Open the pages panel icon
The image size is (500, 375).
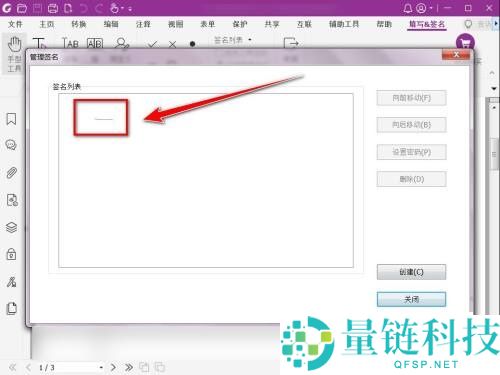(x=11, y=308)
